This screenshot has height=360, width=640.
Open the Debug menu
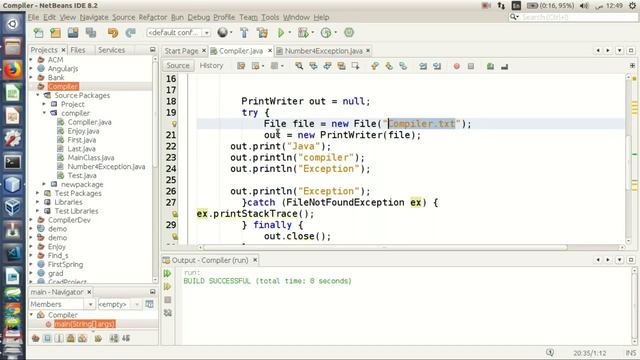click(x=198, y=17)
